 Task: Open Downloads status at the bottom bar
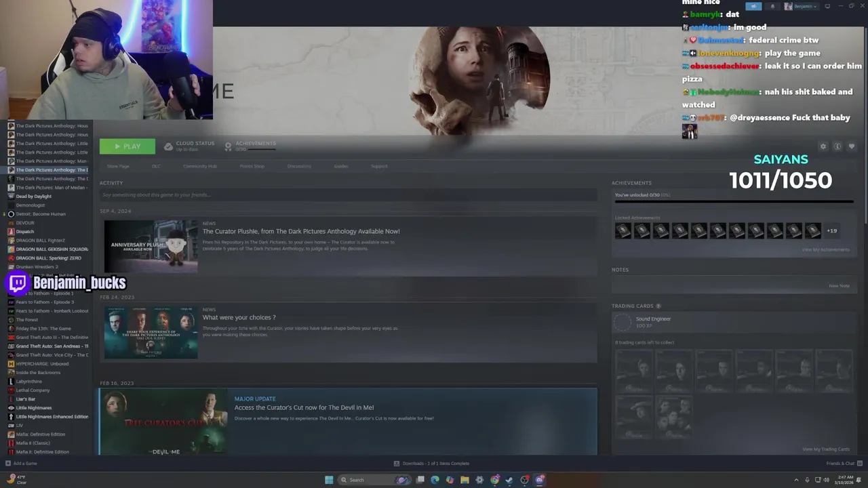[432, 464]
